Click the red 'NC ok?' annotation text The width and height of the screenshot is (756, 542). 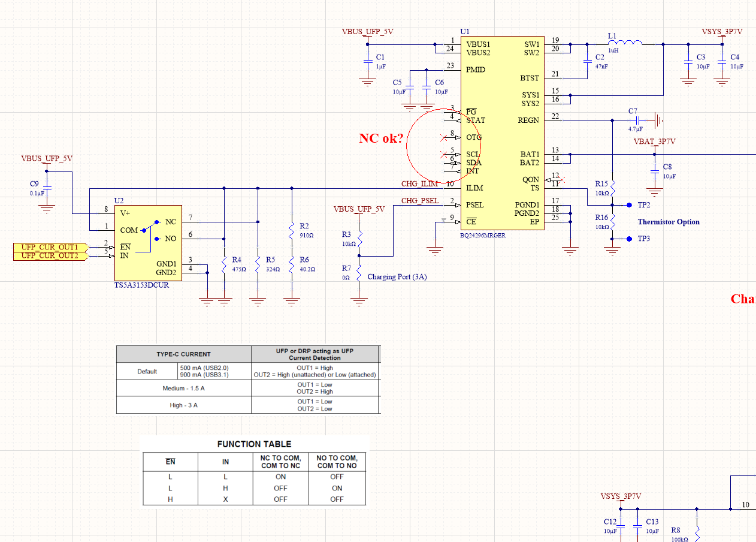381,138
